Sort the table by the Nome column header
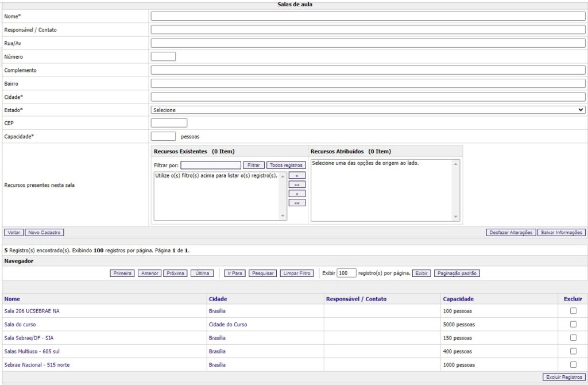The image size is (588, 385). pyautogui.click(x=12, y=299)
